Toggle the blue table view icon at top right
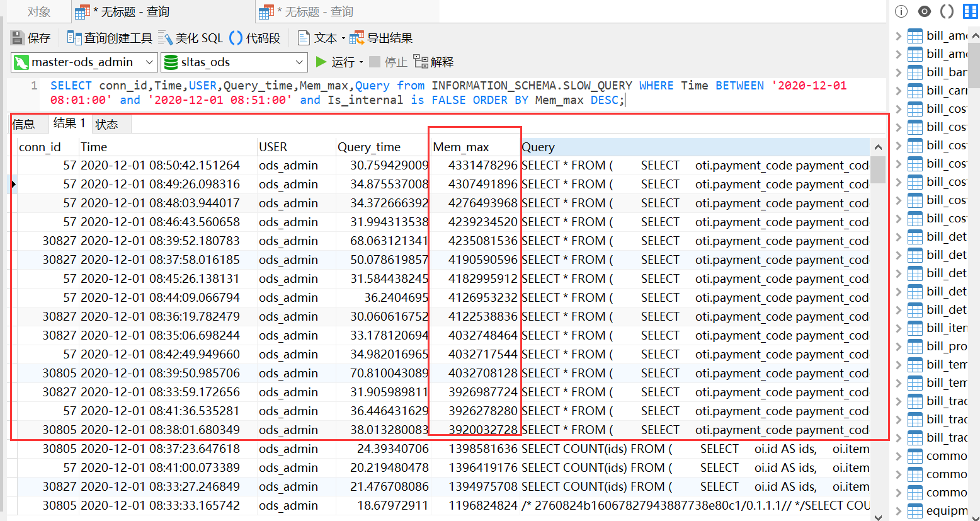 (971, 11)
